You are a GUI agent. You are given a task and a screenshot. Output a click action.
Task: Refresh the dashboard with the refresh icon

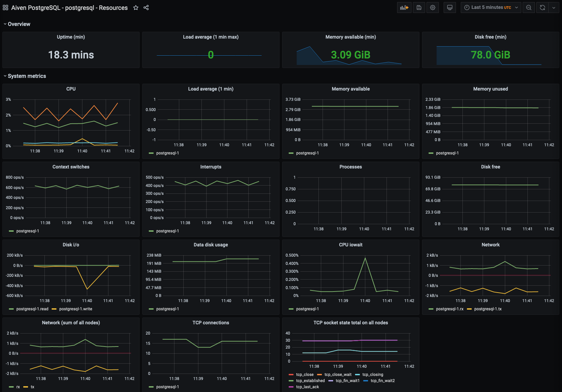click(542, 7)
